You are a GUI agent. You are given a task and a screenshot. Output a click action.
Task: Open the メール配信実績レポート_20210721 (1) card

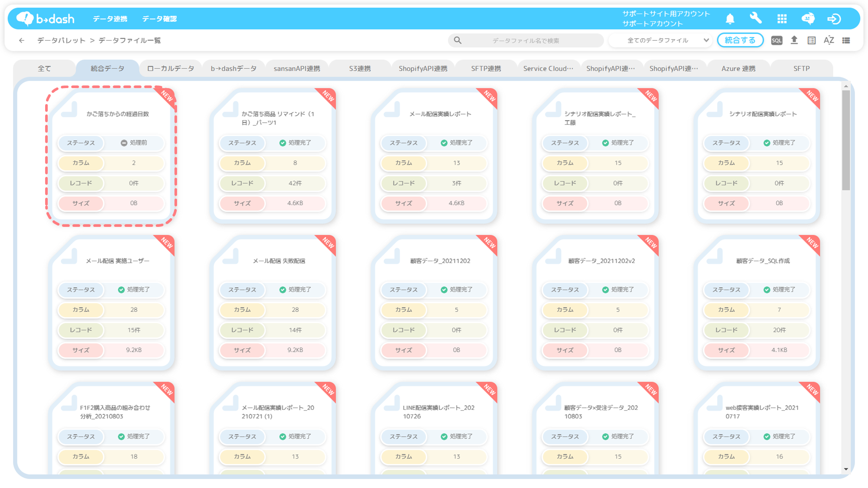click(273, 429)
